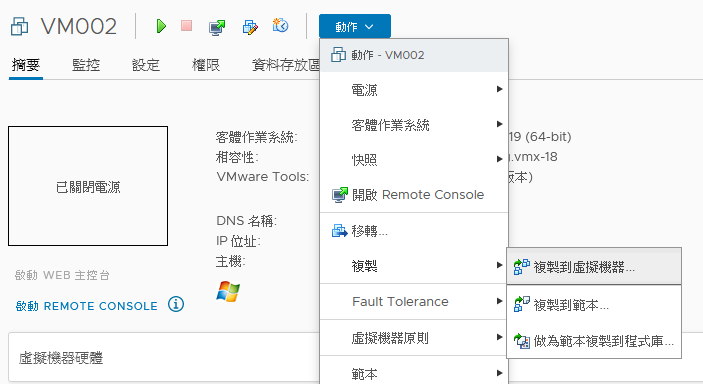Screen dimensions: 703x384
Task: Switch to the 監控 tab
Action: pyautogui.click(x=86, y=65)
